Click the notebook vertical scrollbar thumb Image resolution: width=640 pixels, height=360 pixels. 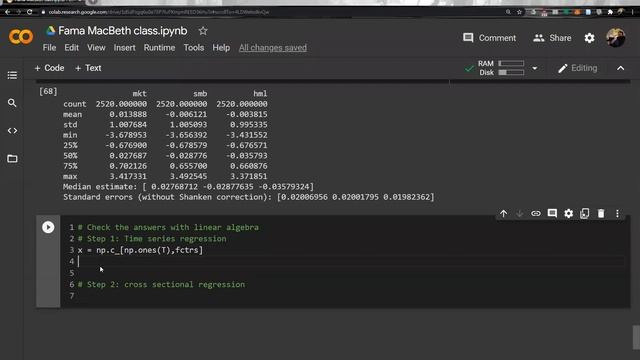click(x=636, y=338)
